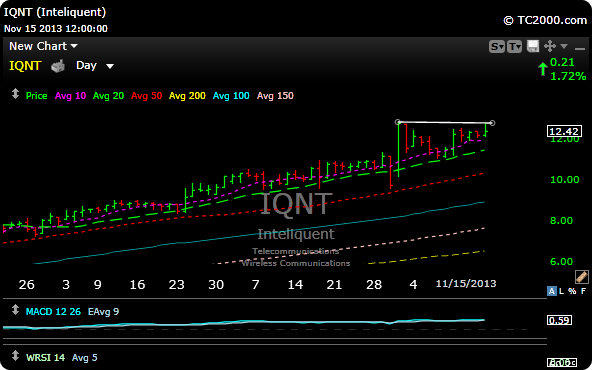Image resolution: width=592 pixels, height=370 pixels.
Task: Select the cyan Avg 100 legend color label
Action: coord(231,96)
